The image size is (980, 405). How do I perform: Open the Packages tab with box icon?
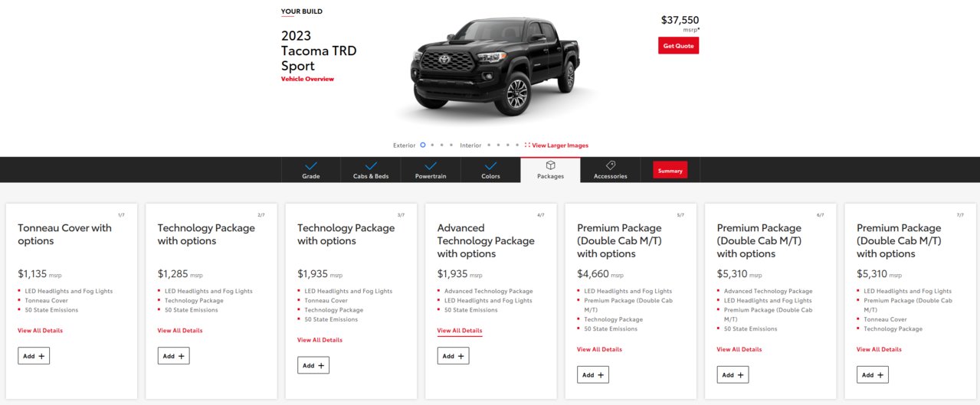coord(550,170)
